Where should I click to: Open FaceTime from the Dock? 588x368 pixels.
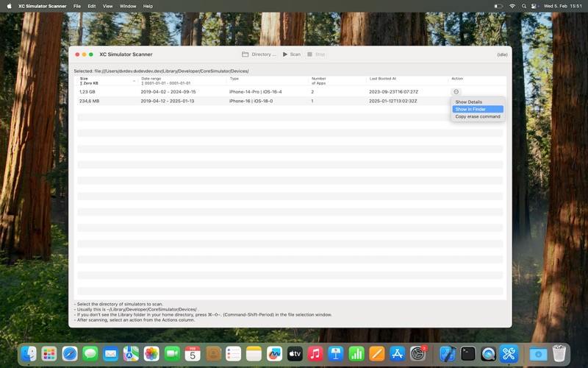(x=172, y=354)
